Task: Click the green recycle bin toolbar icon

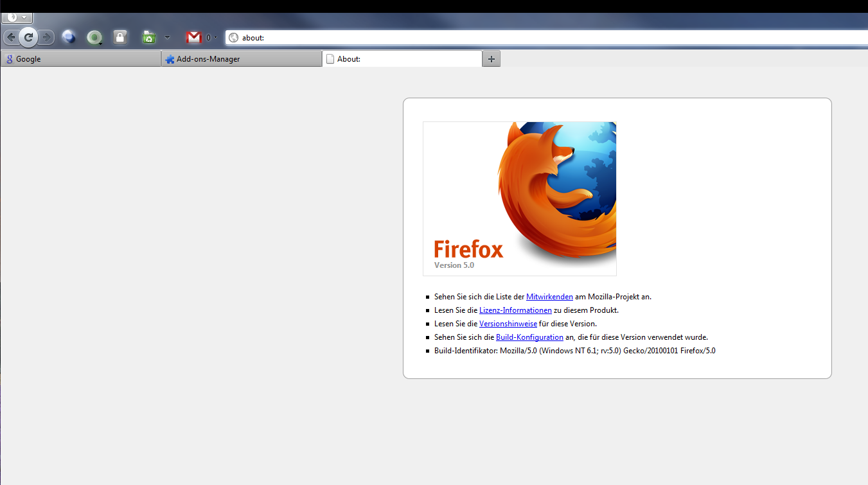Action: tap(149, 37)
